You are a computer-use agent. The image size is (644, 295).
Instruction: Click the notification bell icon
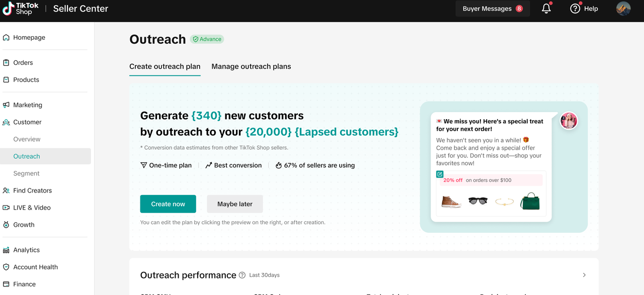pyautogui.click(x=546, y=9)
